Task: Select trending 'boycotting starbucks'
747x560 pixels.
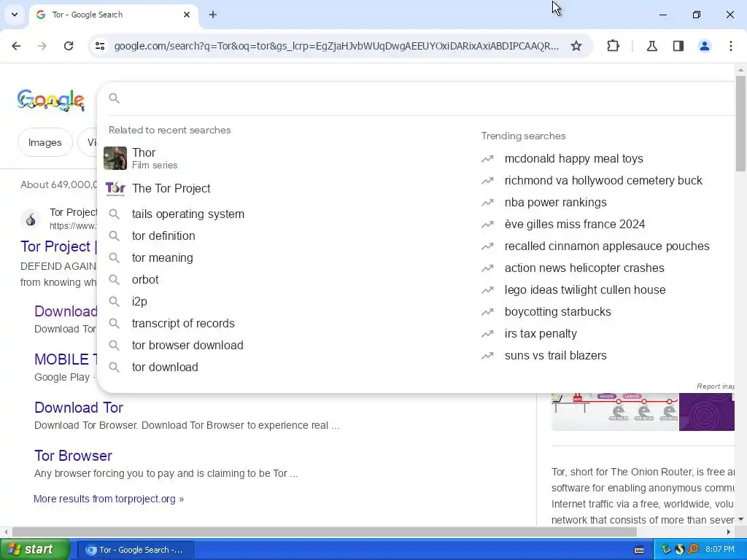Action: click(557, 312)
